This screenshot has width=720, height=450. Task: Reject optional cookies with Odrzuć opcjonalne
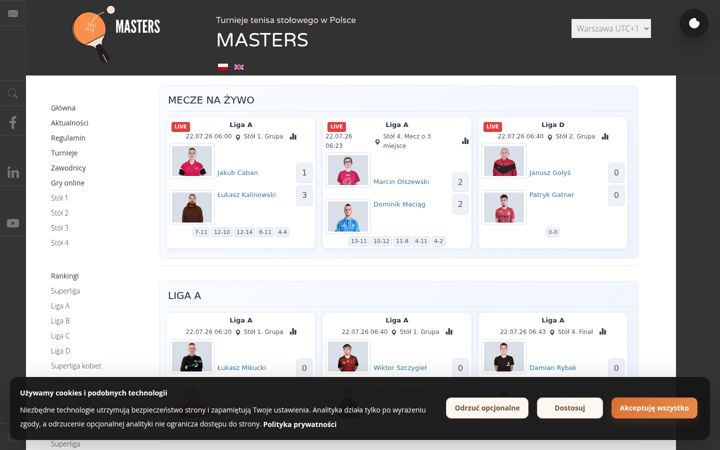point(487,408)
